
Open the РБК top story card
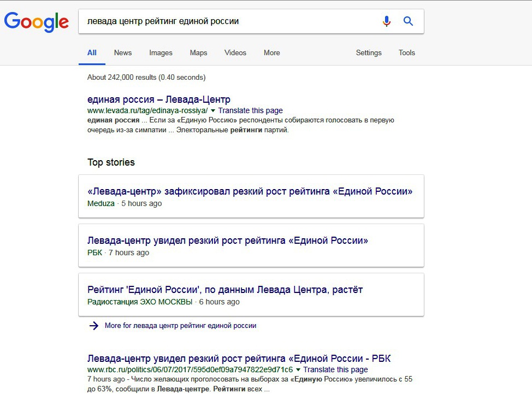(251, 245)
